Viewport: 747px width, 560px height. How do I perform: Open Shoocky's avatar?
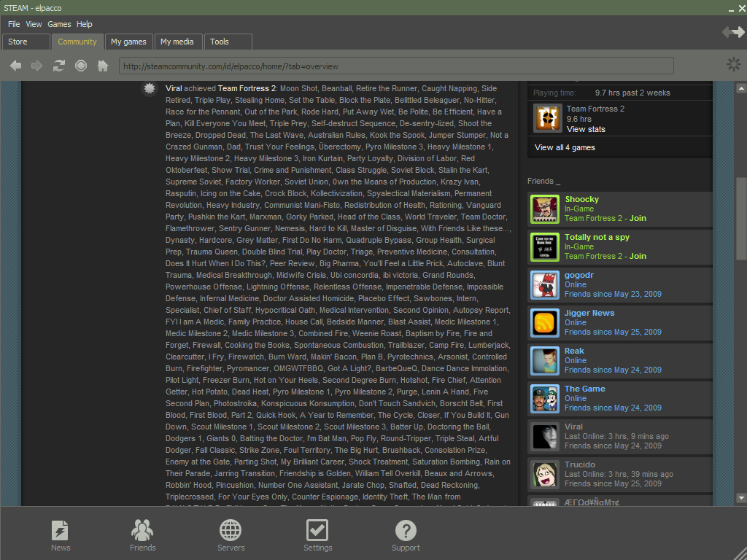coord(544,209)
